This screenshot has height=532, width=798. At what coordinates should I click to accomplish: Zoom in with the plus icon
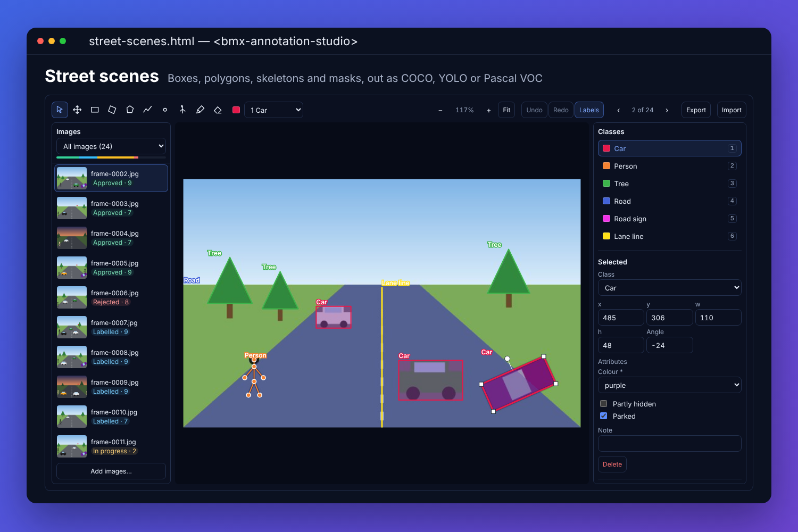point(489,110)
